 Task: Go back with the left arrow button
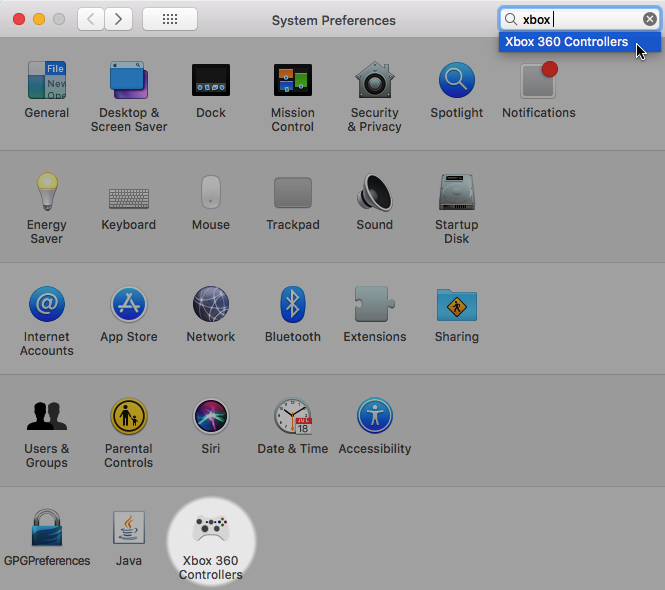tap(91, 19)
